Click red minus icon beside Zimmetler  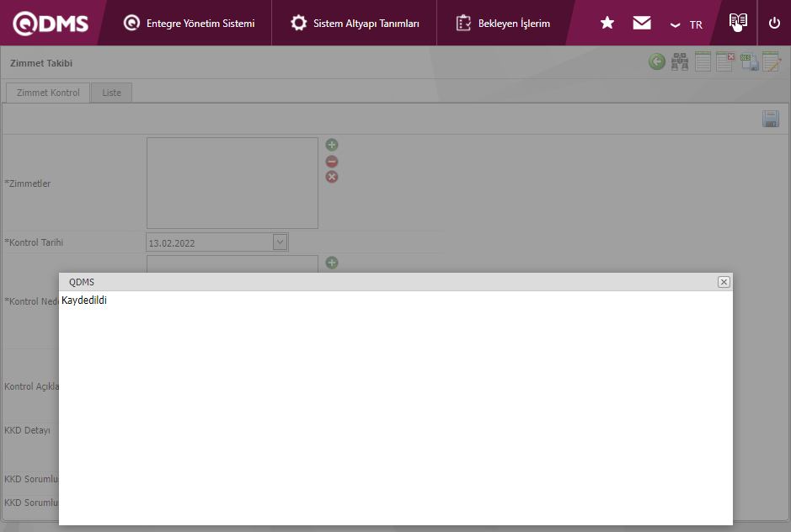(331, 162)
